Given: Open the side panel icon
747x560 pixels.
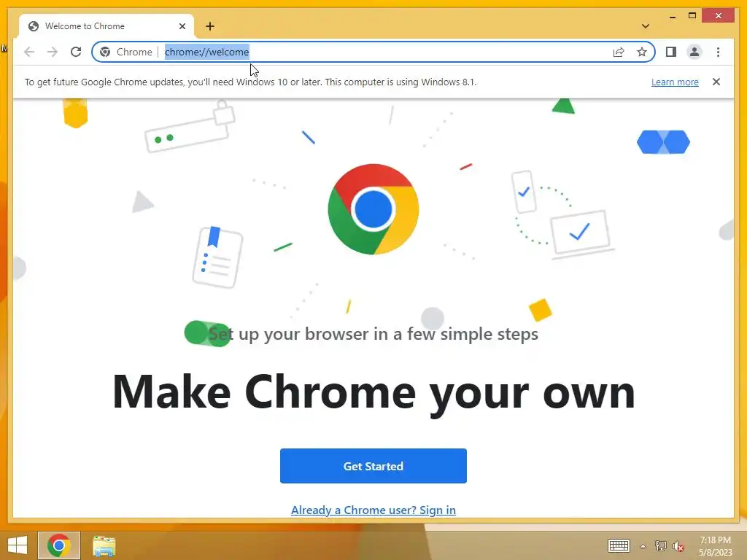Looking at the screenshot, I should [x=671, y=52].
